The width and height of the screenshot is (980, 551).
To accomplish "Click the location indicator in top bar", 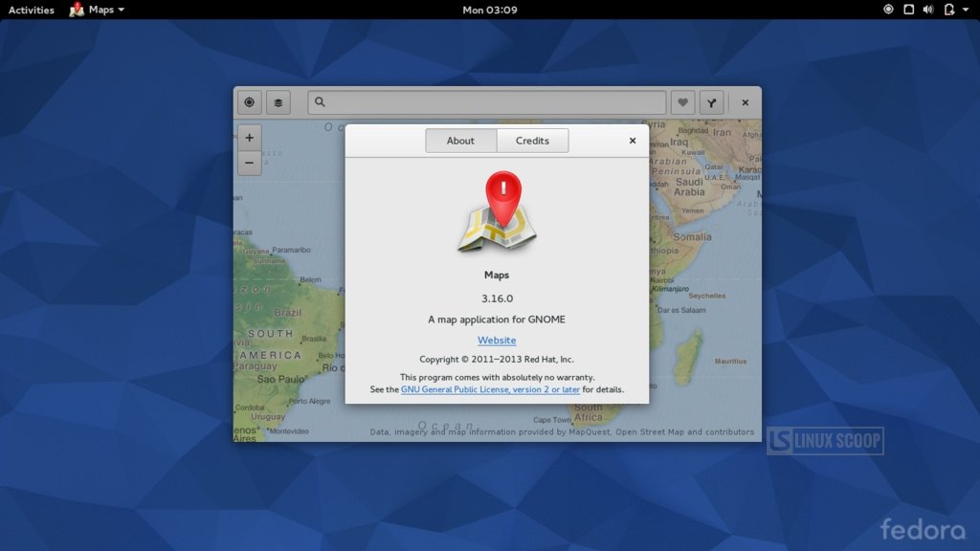I will (x=888, y=10).
